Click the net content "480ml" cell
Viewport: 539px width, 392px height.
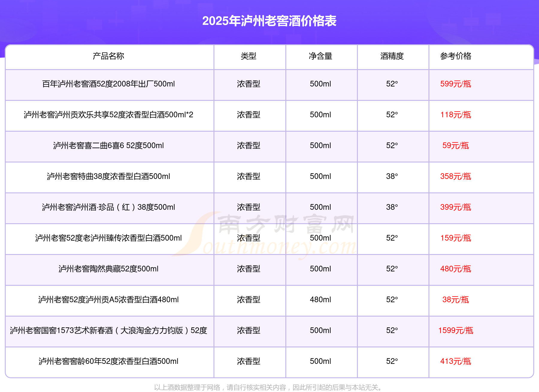(320, 300)
